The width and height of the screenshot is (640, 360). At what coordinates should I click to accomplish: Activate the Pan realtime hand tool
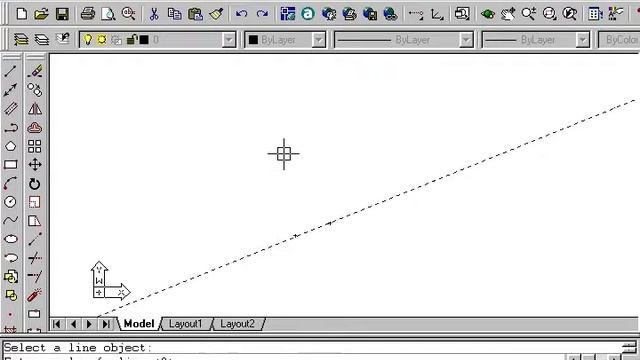(508, 14)
